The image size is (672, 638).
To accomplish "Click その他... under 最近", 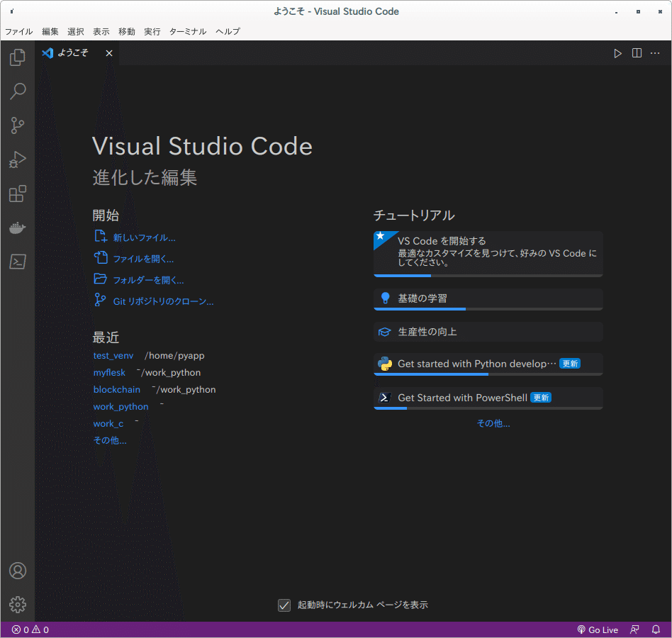I will tap(110, 440).
